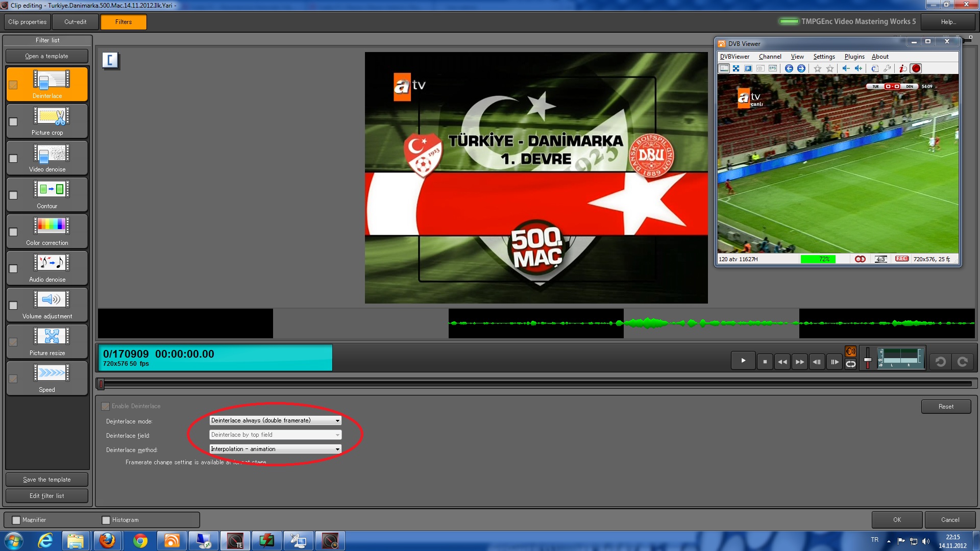Switch to the Cut-edit tab
Image resolution: width=980 pixels, height=551 pixels.
[x=76, y=22]
